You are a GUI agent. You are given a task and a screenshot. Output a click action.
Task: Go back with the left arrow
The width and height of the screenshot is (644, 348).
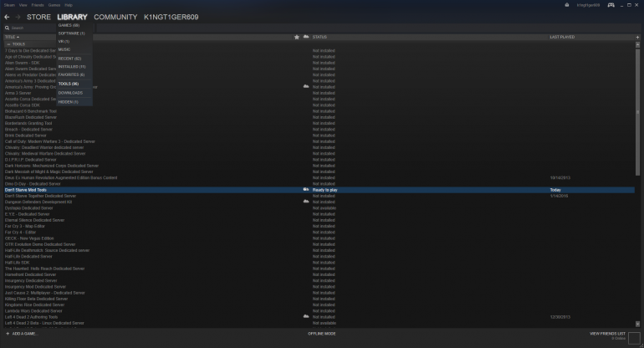(7, 17)
